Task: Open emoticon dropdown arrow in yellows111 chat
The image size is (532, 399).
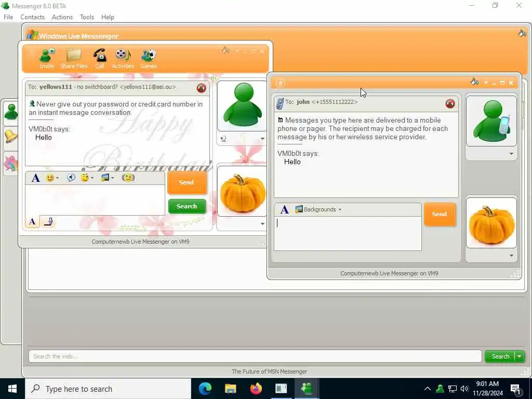Action: click(x=57, y=178)
